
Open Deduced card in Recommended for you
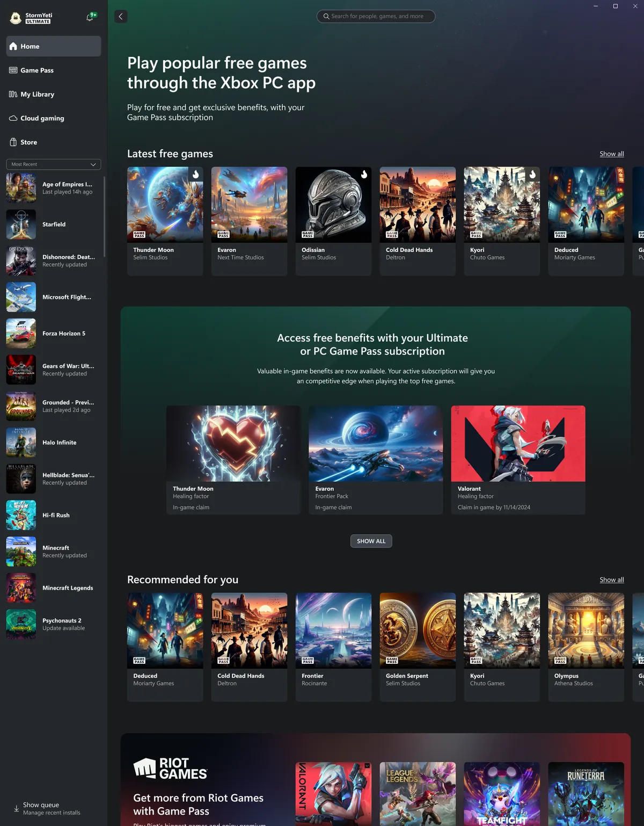165,647
